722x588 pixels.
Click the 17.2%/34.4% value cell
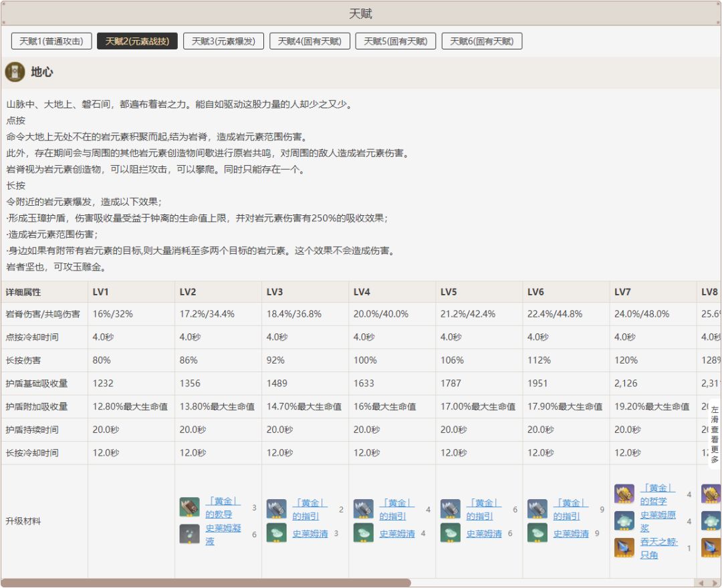pos(218,314)
